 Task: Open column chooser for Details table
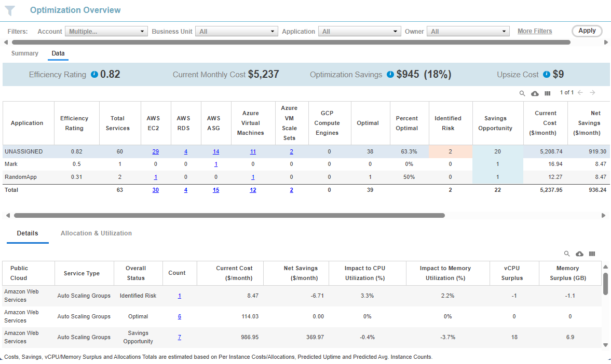pyautogui.click(x=592, y=254)
